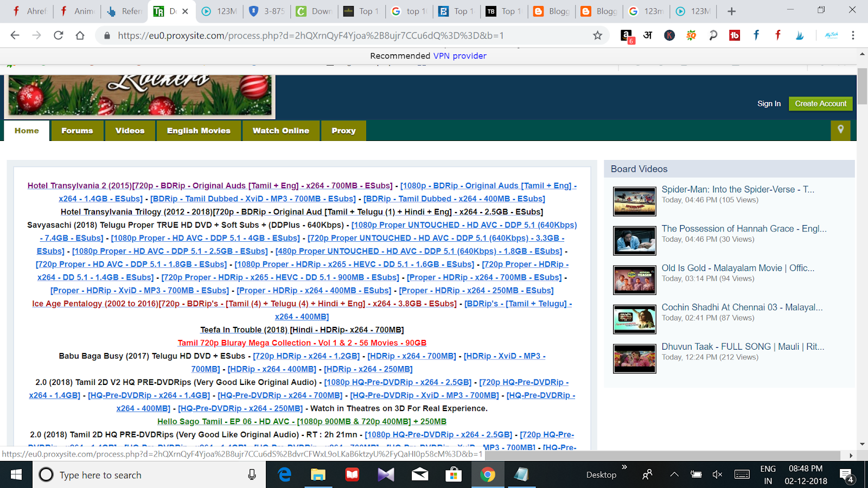Viewport: 868px width, 488px height.
Task: Switch to the Down browser tab
Action: pyautogui.click(x=315, y=11)
